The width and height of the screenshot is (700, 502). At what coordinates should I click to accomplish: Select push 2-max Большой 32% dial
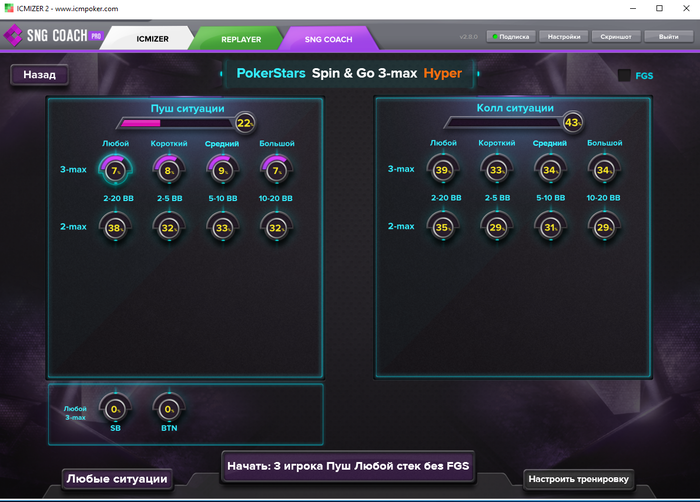(x=276, y=227)
